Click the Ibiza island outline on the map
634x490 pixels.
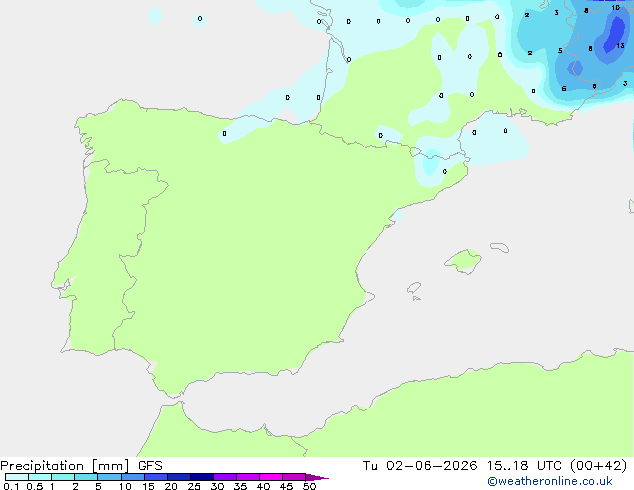point(414,288)
